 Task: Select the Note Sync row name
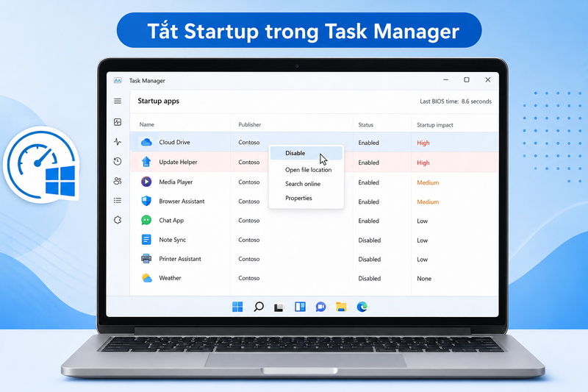pyautogui.click(x=173, y=240)
